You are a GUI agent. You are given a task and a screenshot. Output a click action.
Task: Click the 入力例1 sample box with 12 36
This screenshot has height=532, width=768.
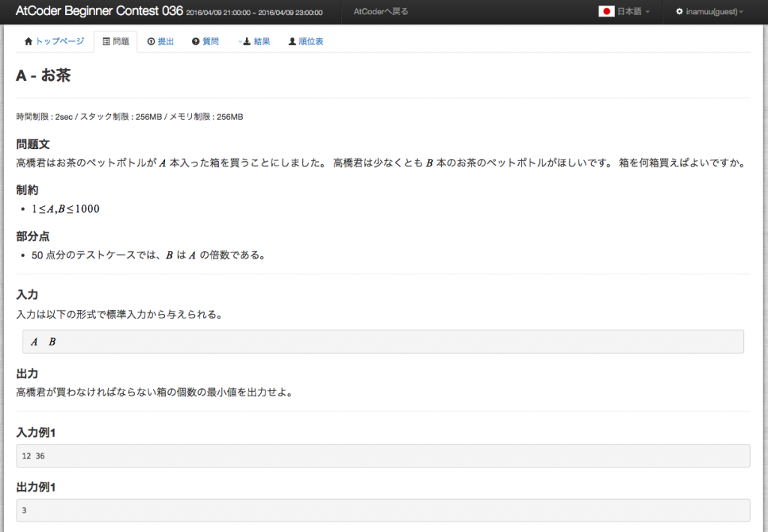[383, 456]
